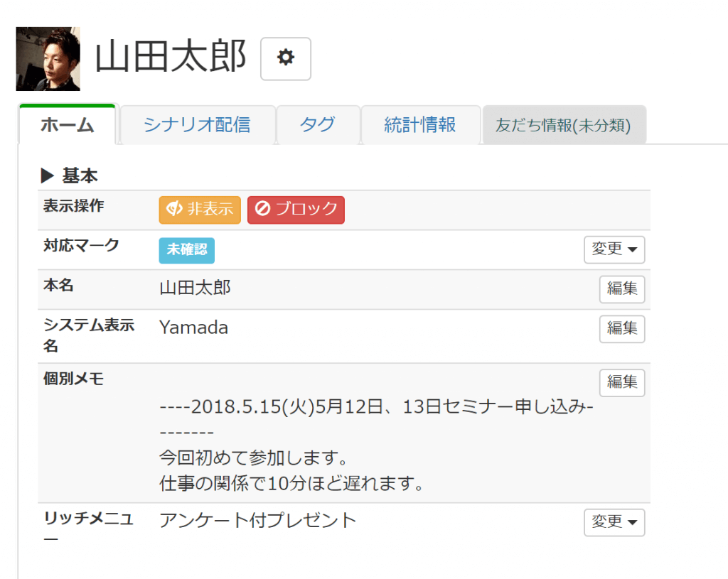Click 編集 in the 本名 row
Image resolution: width=728 pixels, height=579 pixels.
click(622, 288)
